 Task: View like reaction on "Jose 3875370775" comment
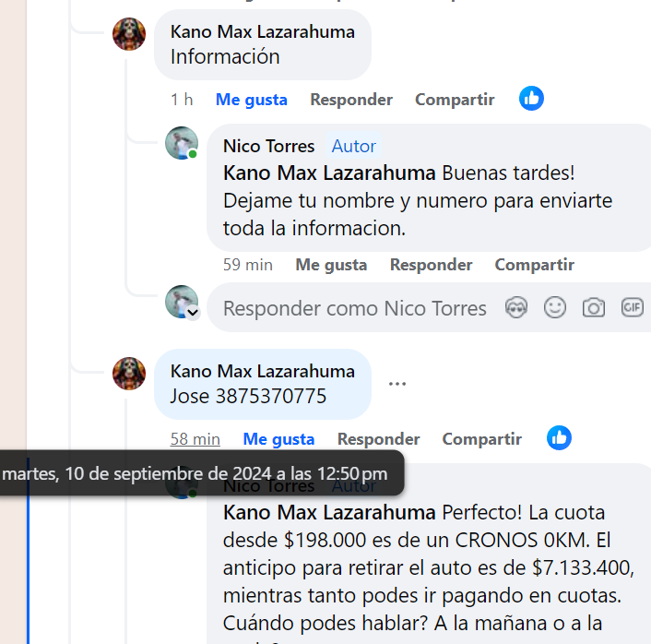click(x=559, y=438)
